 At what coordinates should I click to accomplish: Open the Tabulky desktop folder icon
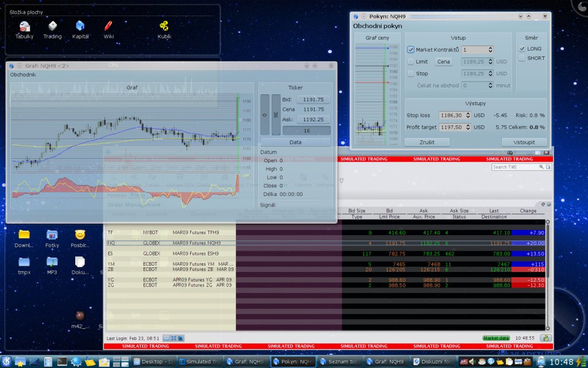pyautogui.click(x=24, y=30)
